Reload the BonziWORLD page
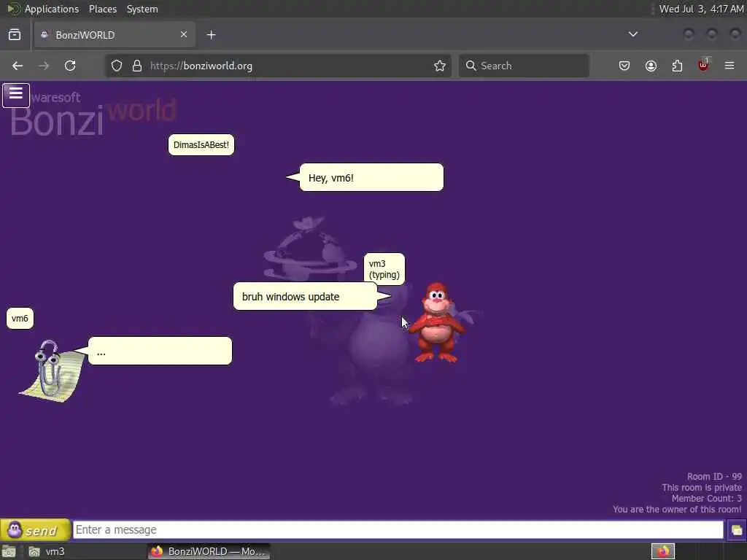This screenshot has width=747, height=560. pyautogui.click(x=70, y=66)
